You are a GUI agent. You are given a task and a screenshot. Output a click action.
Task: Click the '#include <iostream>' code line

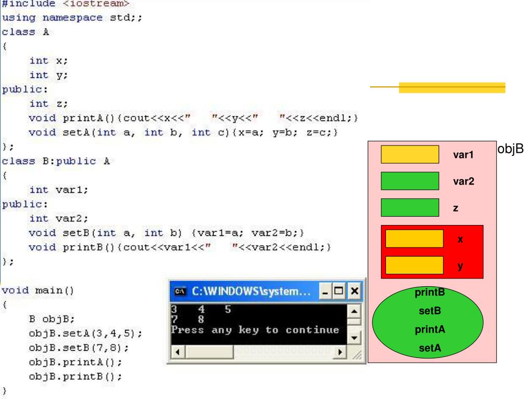point(65,4)
